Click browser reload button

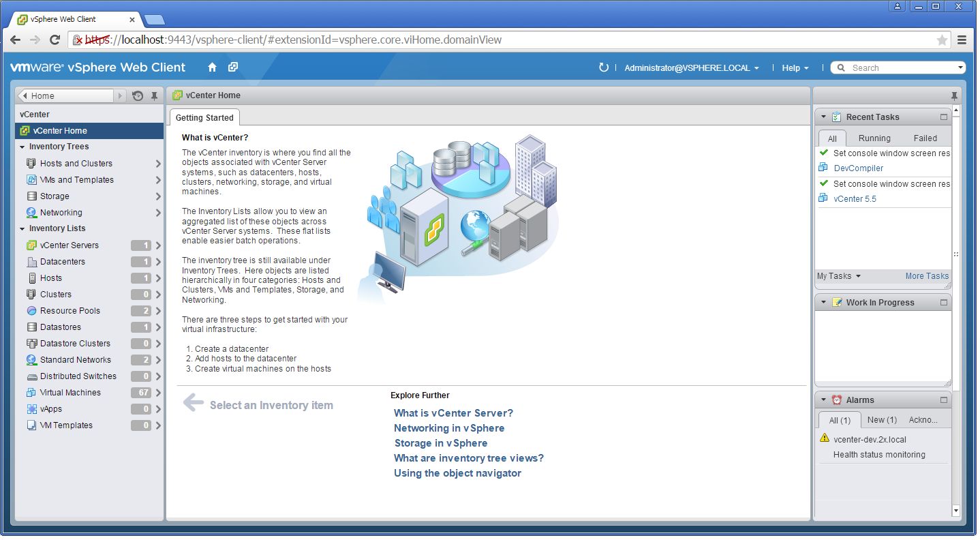55,40
